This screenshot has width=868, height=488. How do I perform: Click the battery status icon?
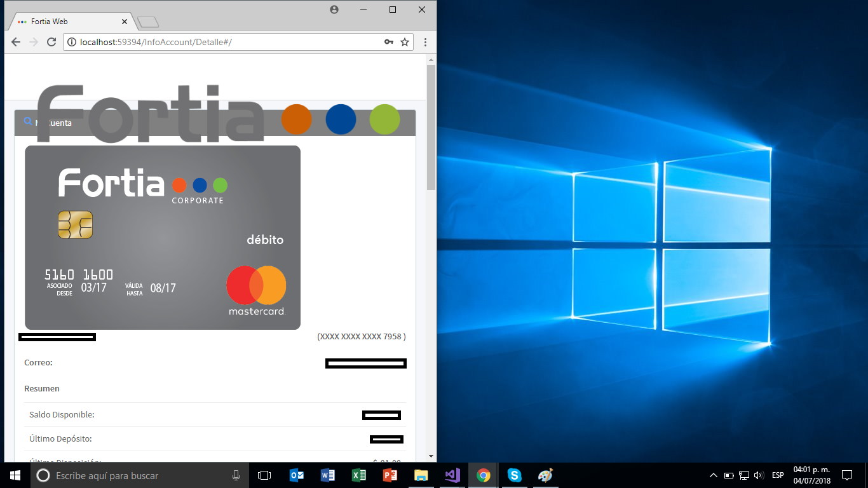(x=729, y=475)
